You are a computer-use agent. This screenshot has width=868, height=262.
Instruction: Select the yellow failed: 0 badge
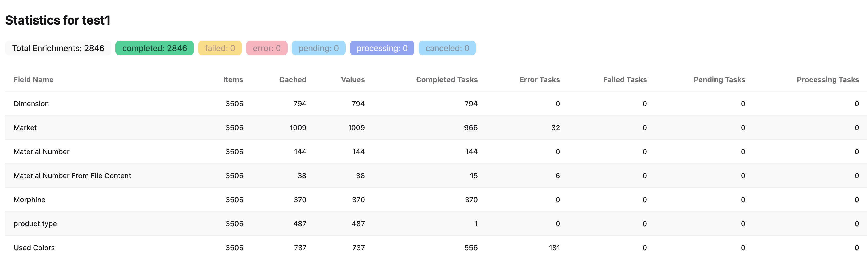[x=220, y=48]
